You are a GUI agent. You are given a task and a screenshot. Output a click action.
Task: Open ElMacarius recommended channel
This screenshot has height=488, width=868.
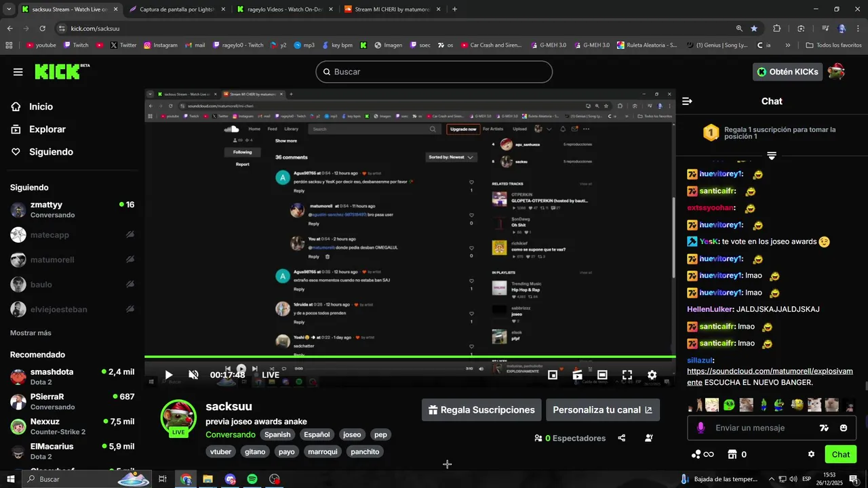pyautogui.click(x=72, y=451)
